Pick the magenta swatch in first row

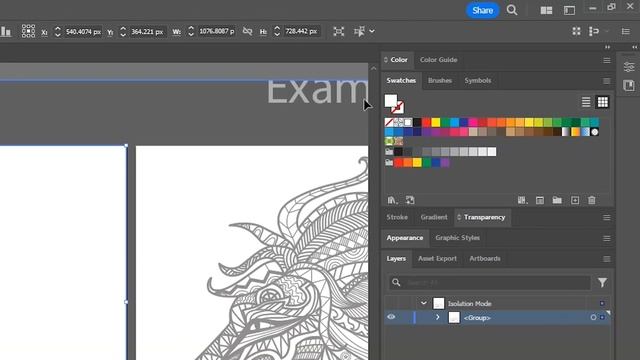[x=473, y=122]
